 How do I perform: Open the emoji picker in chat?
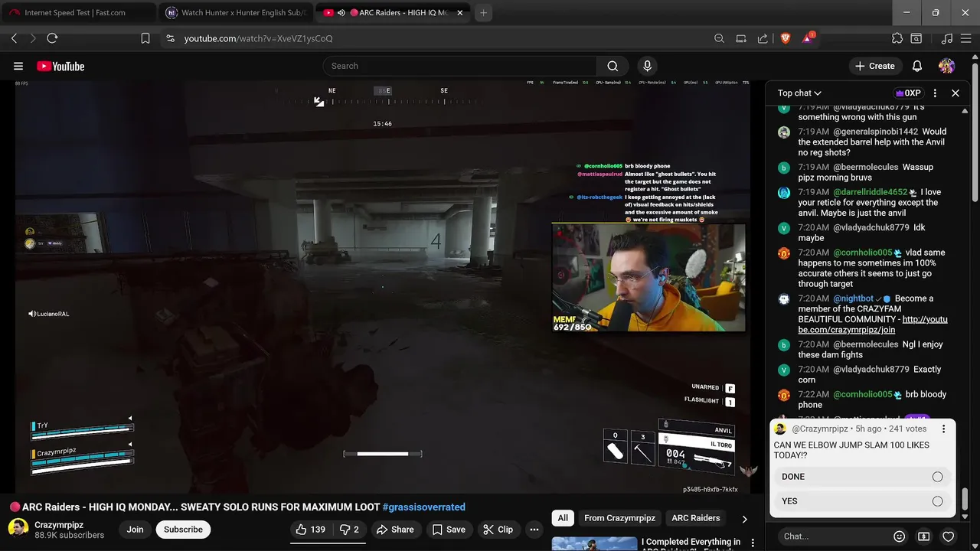900,536
